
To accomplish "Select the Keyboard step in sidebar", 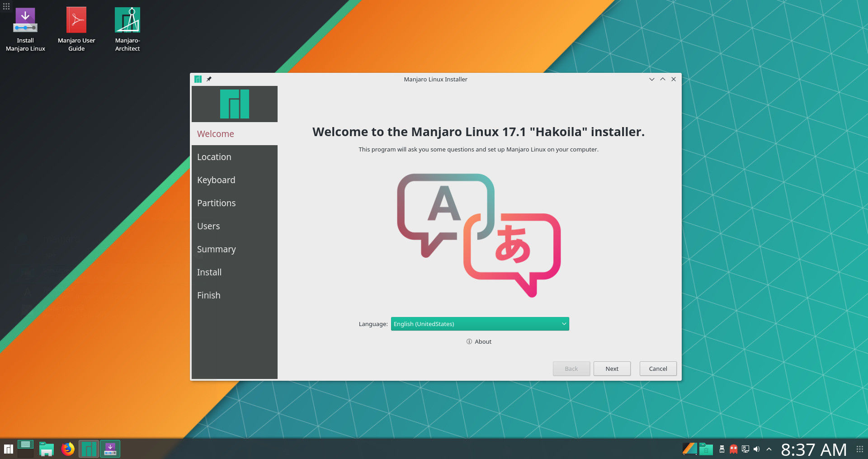I will click(x=235, y=180).
